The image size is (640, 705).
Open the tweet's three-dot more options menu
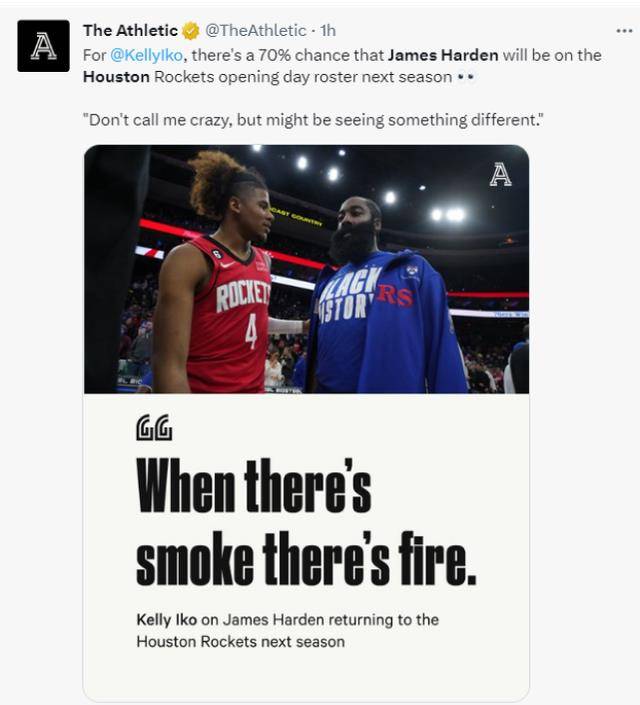click(x=624, y=31)
